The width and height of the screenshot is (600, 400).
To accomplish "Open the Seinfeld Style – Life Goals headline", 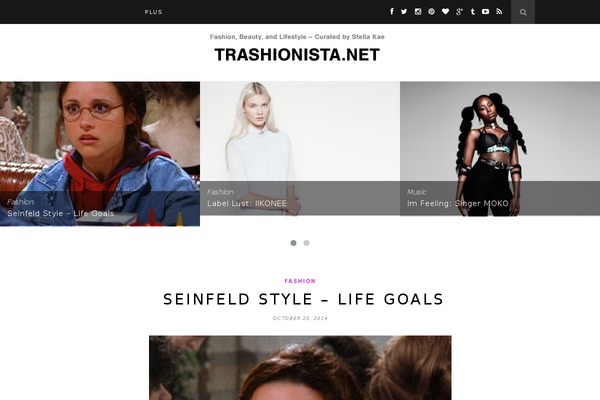I will click(303, 299).
